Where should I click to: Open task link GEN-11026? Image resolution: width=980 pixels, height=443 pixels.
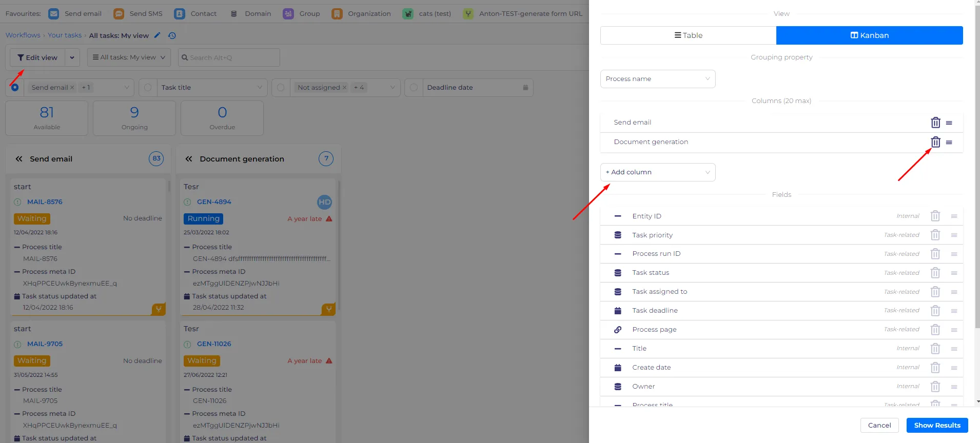pyautogui.click(x=214, y=344)
